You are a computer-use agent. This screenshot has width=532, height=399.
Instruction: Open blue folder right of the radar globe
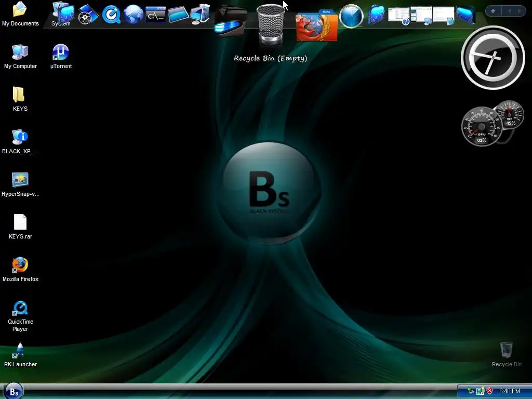tap(376, 15)
